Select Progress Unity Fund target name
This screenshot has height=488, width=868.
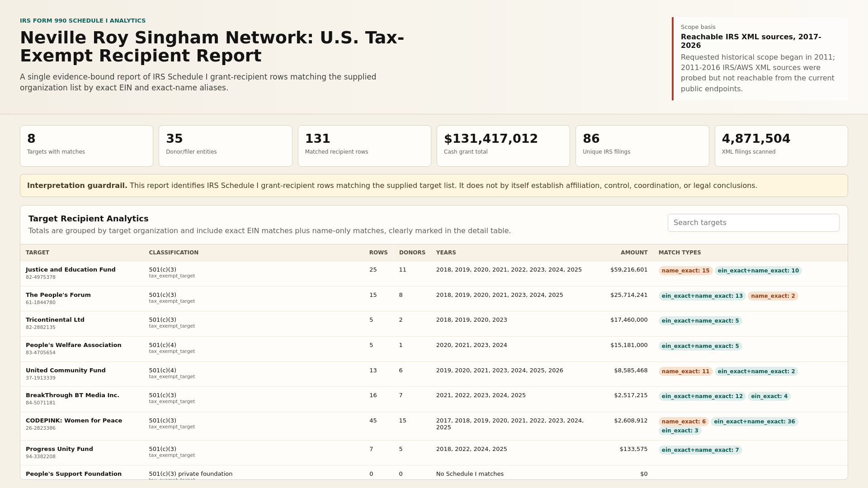59,449
